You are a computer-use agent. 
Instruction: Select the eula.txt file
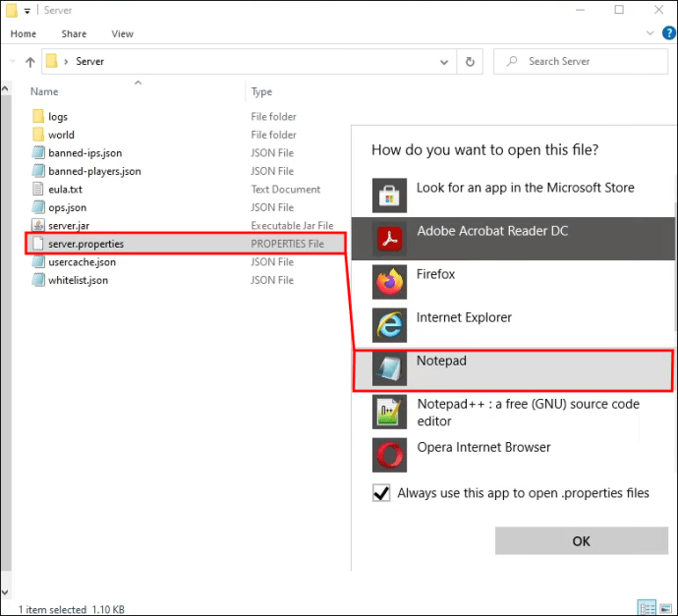tap(65, 190)
